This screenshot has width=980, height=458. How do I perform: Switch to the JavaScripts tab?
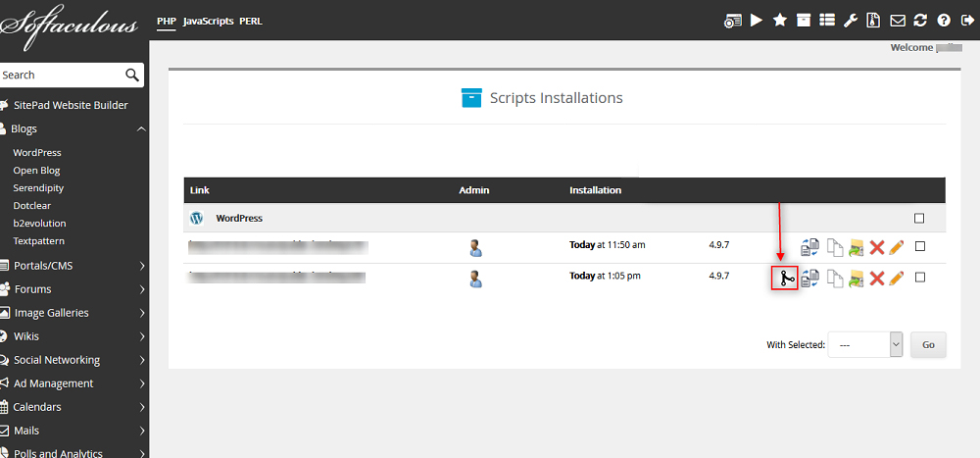pyautogui.click(x=208, y=21)
